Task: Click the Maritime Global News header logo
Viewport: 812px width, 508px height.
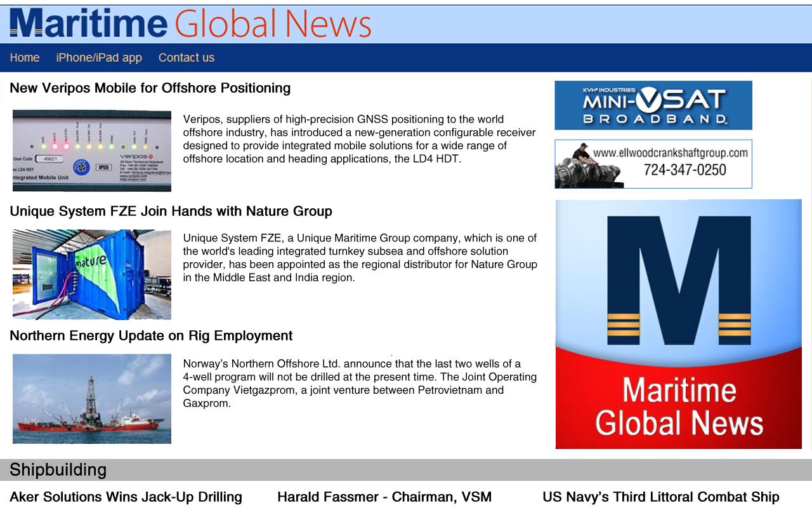Action: (x=190, y=23)
